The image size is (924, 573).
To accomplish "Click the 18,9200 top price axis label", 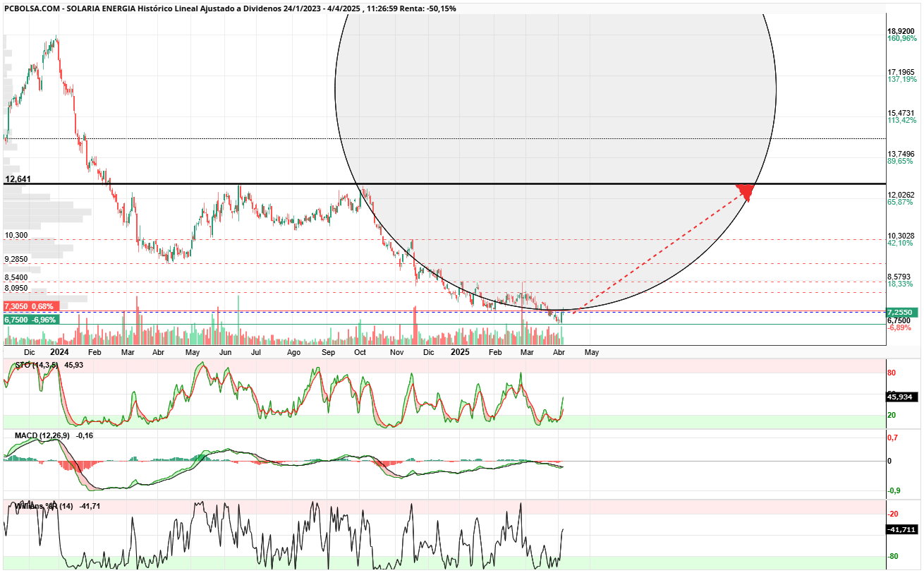I will coord(901,31).
